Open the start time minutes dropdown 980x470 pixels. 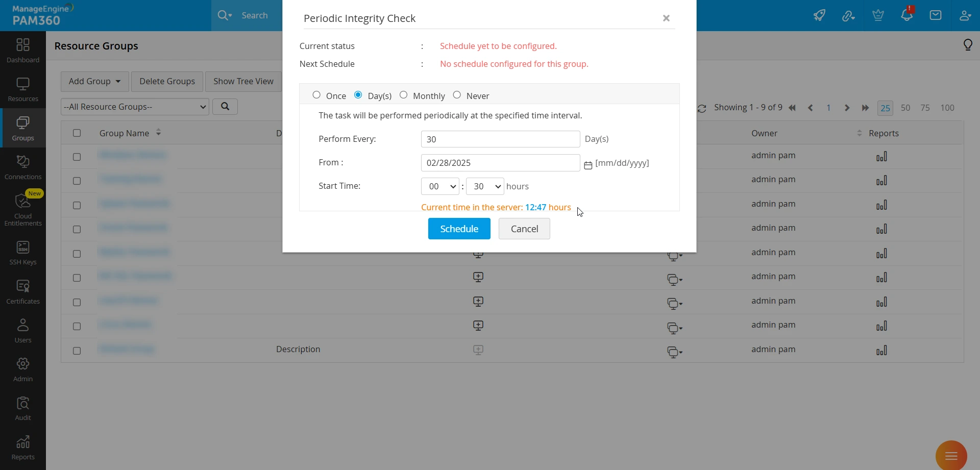click(485, 186)
